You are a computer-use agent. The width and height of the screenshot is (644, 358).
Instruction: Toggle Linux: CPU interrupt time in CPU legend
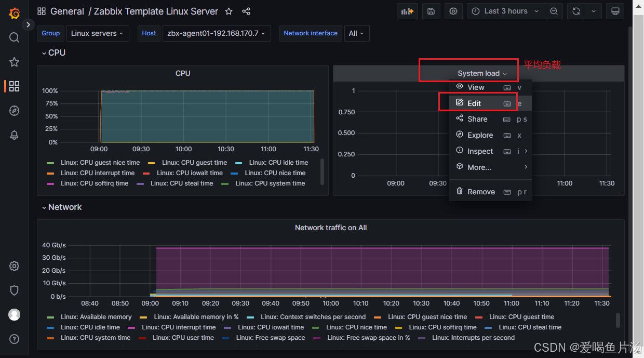tap(98, 173)
